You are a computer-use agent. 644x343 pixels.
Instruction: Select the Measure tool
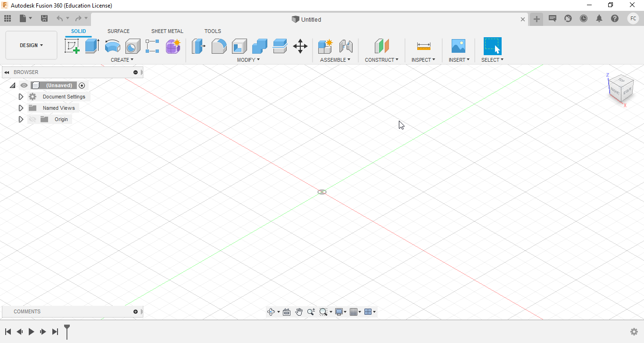tap(424, 46)
